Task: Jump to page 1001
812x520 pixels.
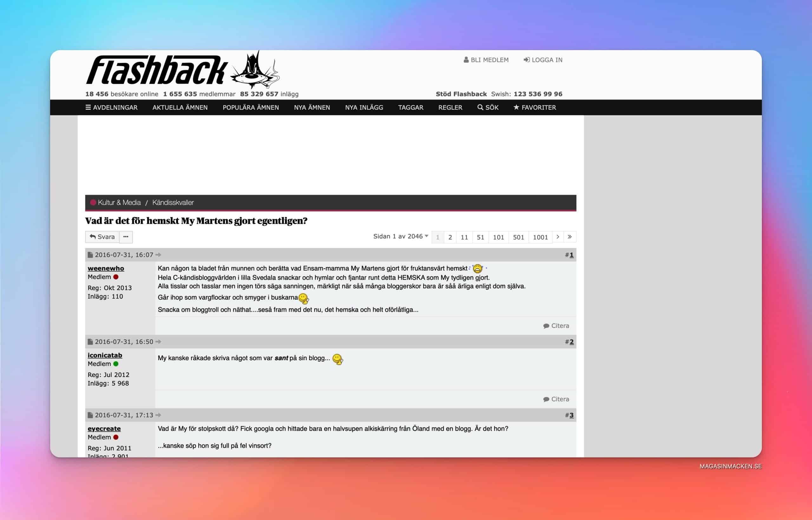Action: tap(540, 237)
